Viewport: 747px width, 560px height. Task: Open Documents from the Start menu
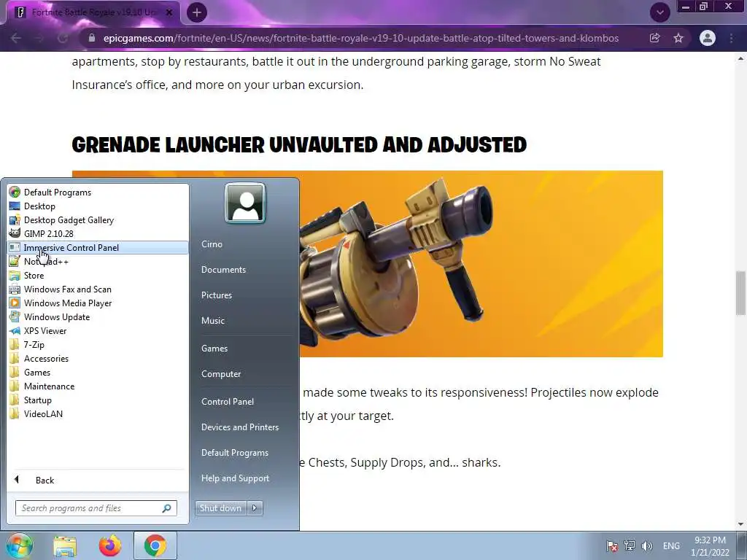coord(223,270)
